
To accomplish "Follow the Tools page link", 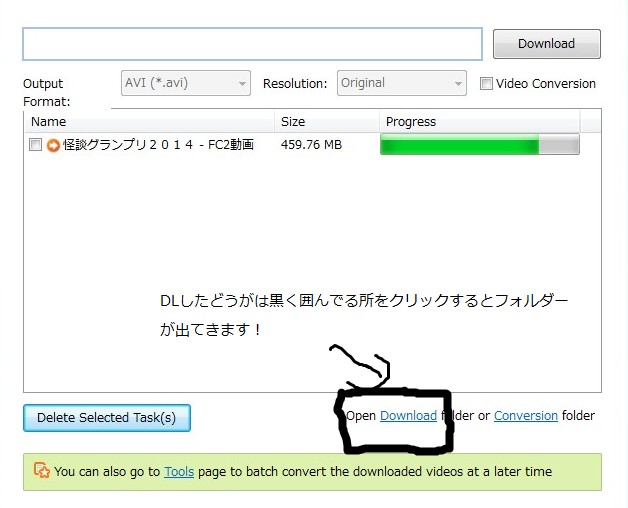I will point(179,472).
